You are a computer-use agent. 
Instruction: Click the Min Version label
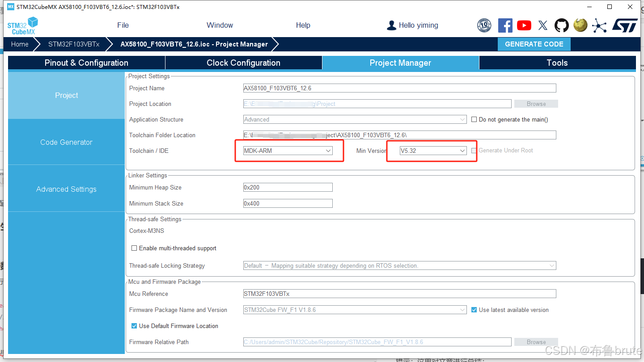pos(371,151)
